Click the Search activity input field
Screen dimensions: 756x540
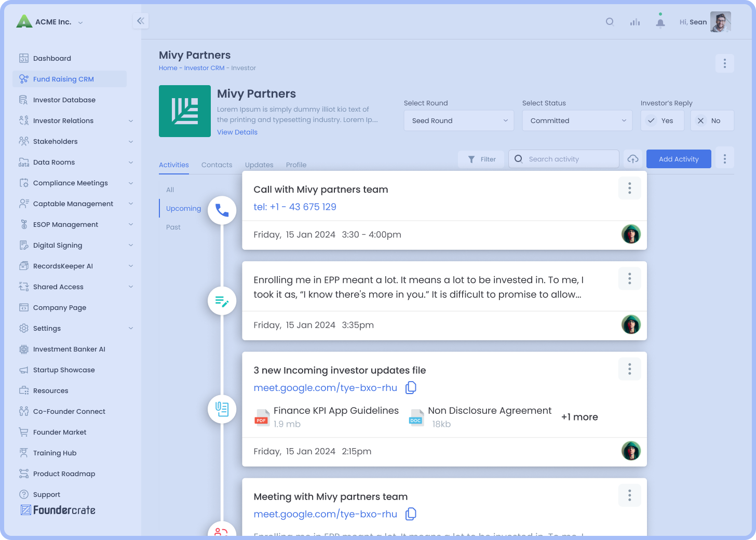pyautogui.click(x=563, y=159)
